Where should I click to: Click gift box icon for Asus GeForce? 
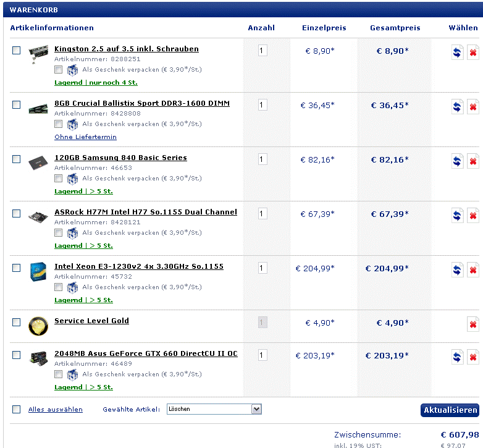[72, 374]
